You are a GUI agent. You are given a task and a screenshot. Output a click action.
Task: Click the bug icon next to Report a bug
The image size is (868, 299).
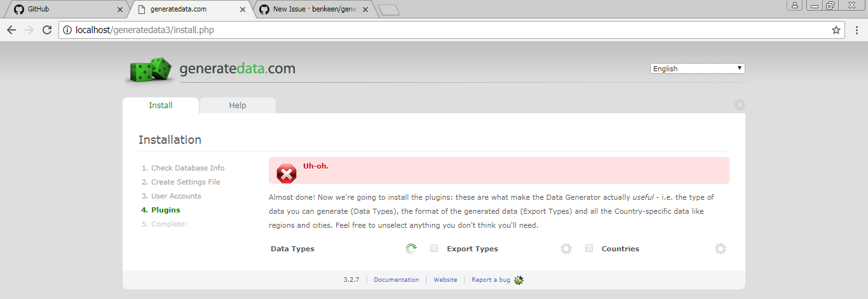coord(519,280)
